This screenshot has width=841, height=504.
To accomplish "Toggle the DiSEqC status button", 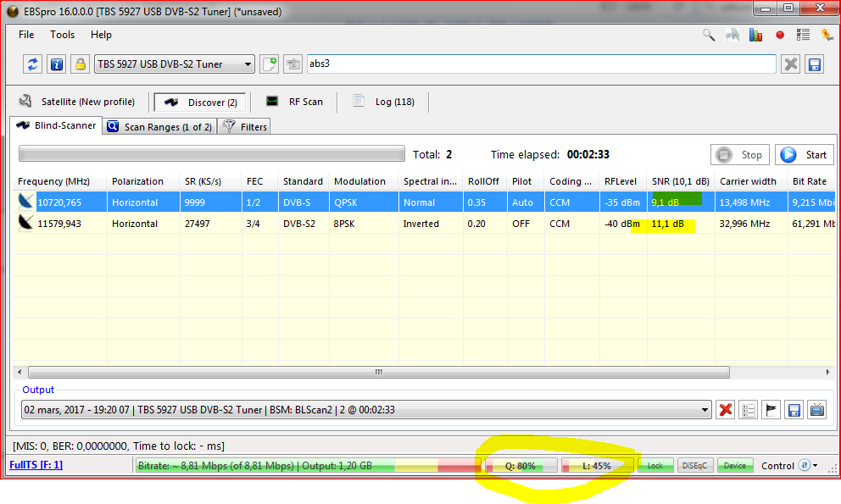I will [x=696, y=466].
